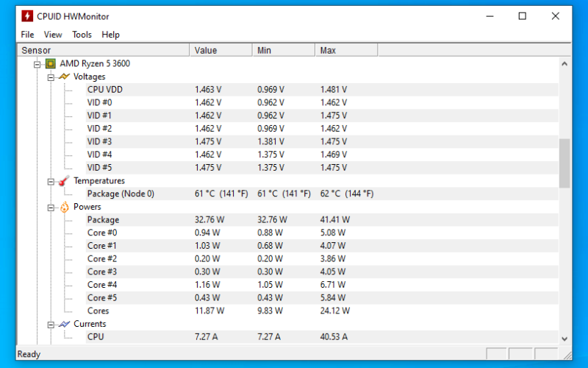This screenshot has height=368, width=588.
Task: Click the Core #4 max 6.71 W
Action: coord(333,285)
